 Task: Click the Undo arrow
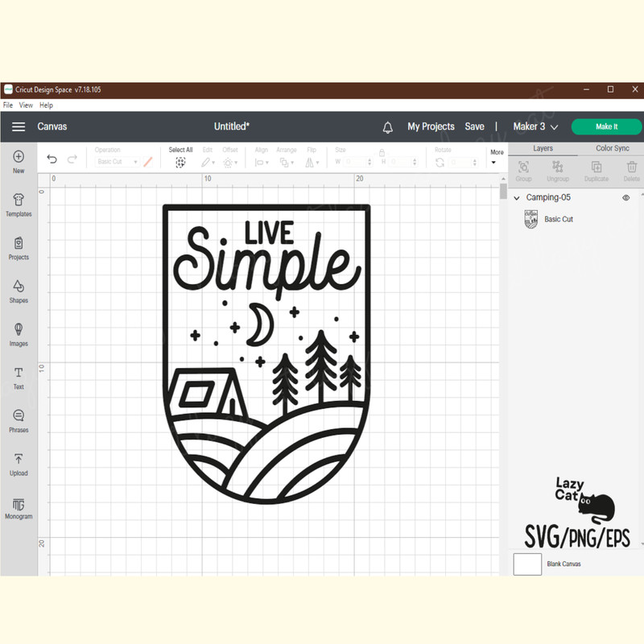pyautogui.click(x=52, y=159)
